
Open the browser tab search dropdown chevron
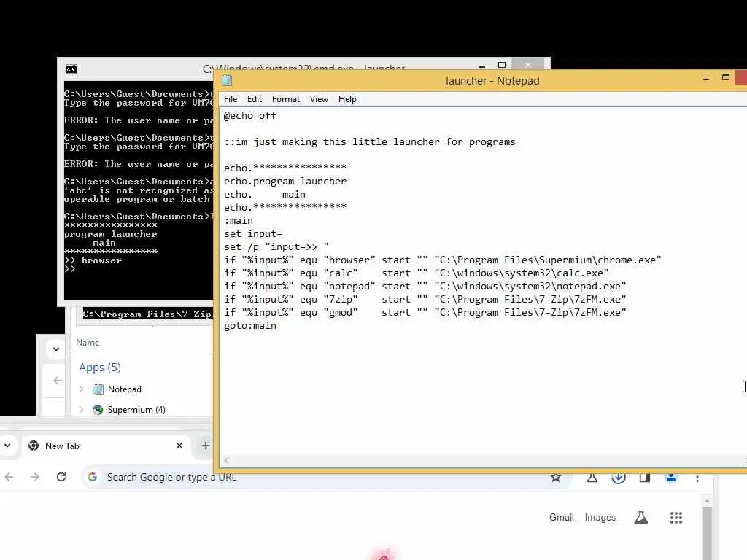[7, 446]
